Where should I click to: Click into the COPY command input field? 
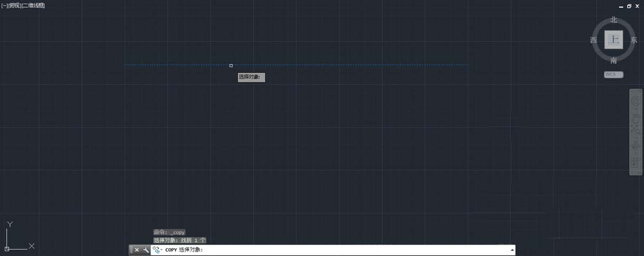(333, 250)
